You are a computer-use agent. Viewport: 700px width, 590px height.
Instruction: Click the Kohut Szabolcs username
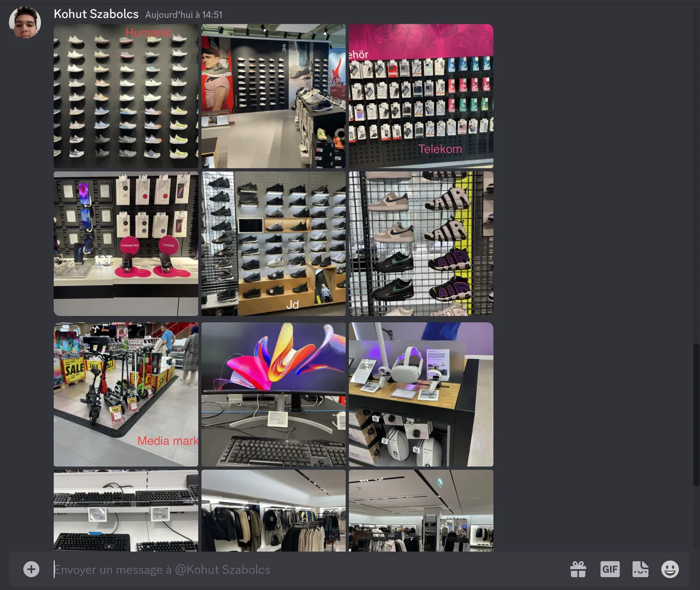pos(96,14)
